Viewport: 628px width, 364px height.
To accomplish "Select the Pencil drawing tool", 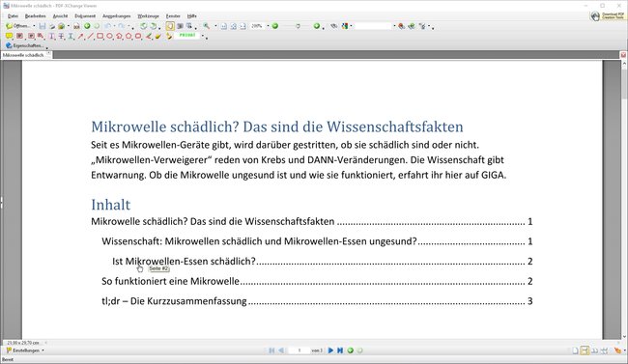I will coord(148,36).
